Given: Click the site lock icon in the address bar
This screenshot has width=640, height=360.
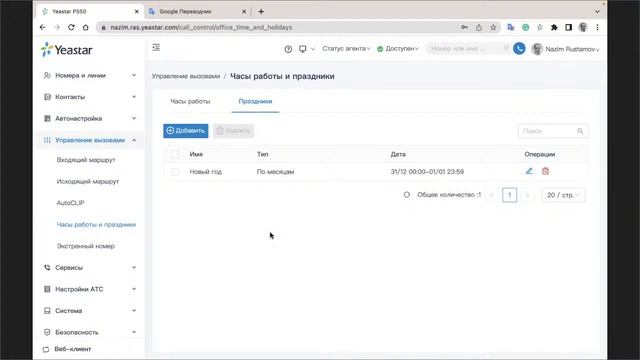Looking at the screenshot, I should tap(103, 27).
